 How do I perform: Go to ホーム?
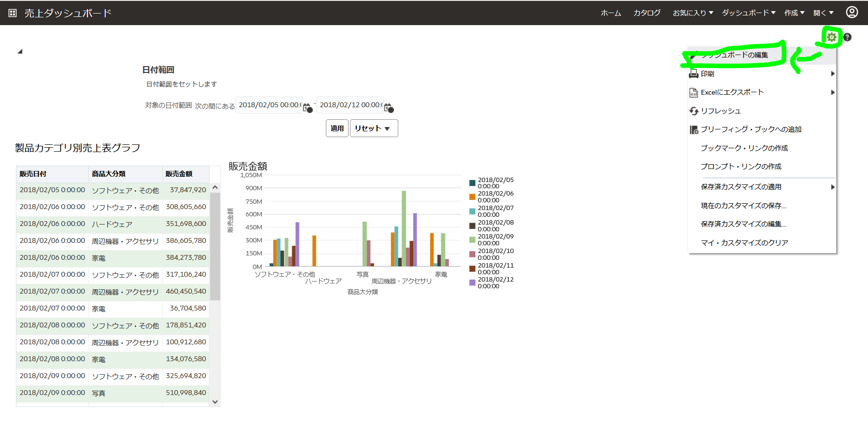pos(611,13)
